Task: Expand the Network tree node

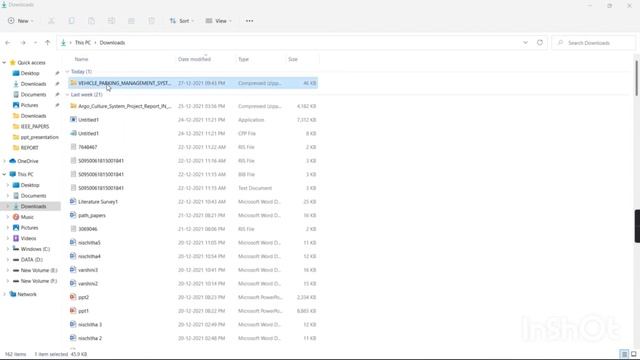Action: click(x=4, y=294)
